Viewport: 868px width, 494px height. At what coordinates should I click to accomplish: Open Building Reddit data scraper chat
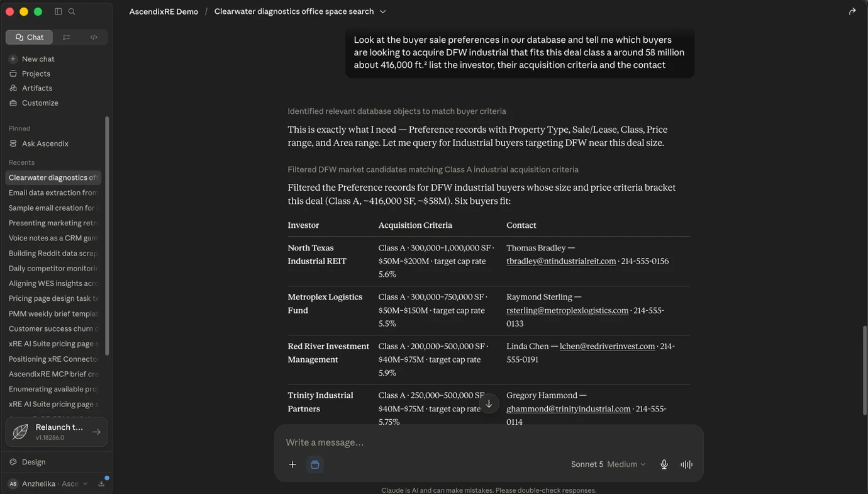pos(53,253)
